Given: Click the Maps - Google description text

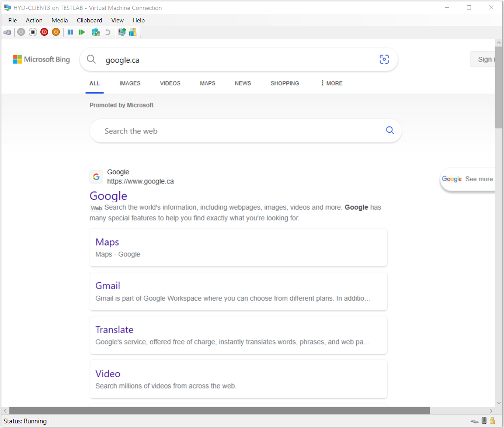Looking at the screenshot, I should [x=118, y=254].
